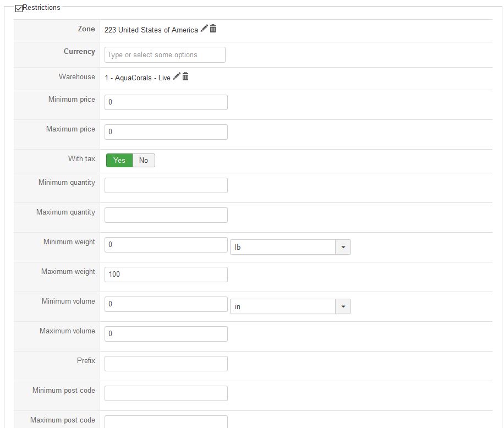
Task: Click the Maximum quantity input box
Action: coord(166,215)
